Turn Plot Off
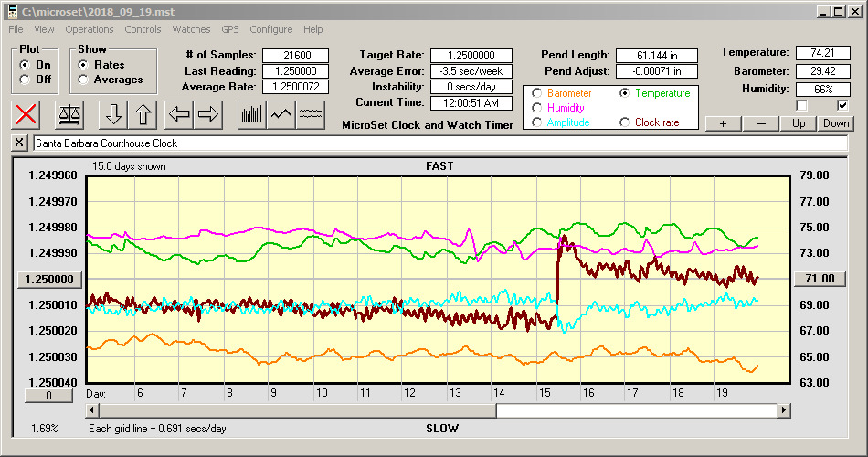This screenshot has width=868, height=457. (x=25, y=80)
